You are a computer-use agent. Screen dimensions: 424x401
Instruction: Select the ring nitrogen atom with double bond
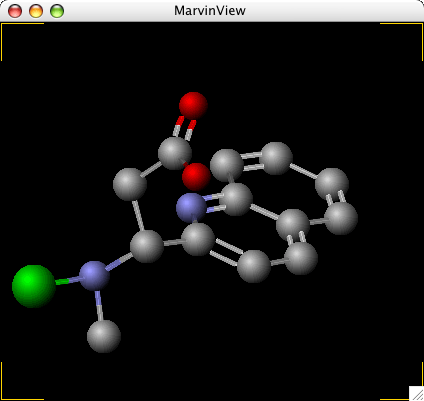191,208
